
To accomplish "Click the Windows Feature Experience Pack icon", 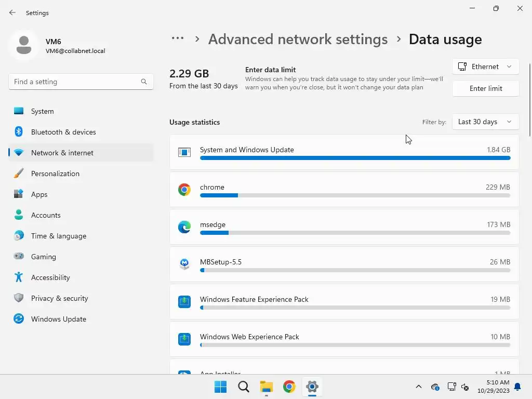I will (x=184, y=302).
